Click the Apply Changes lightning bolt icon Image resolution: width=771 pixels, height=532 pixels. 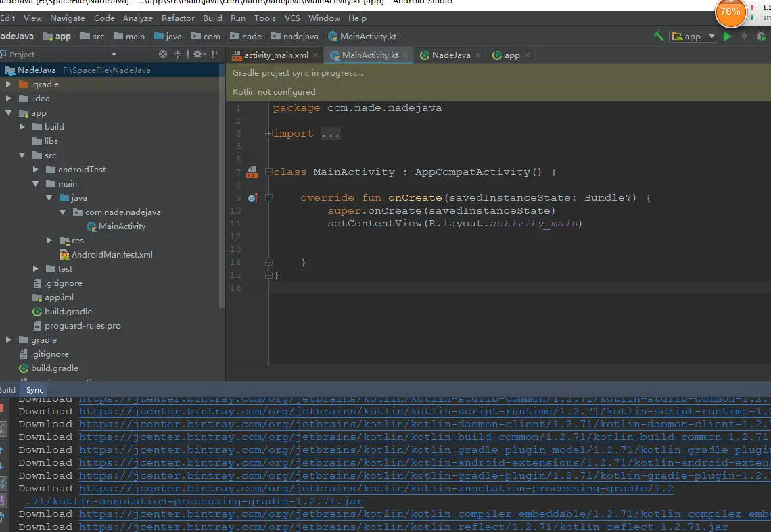tap(744, 36)
